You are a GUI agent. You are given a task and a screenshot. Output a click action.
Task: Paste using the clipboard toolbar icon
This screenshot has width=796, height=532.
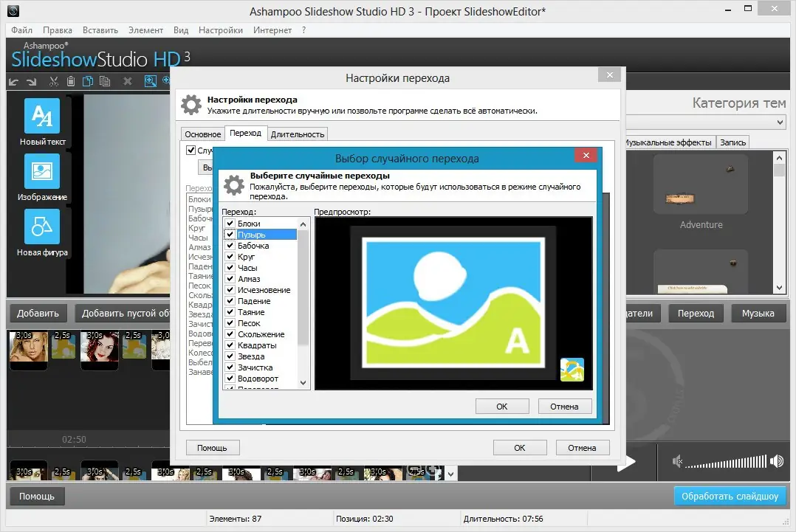[71, 81]
